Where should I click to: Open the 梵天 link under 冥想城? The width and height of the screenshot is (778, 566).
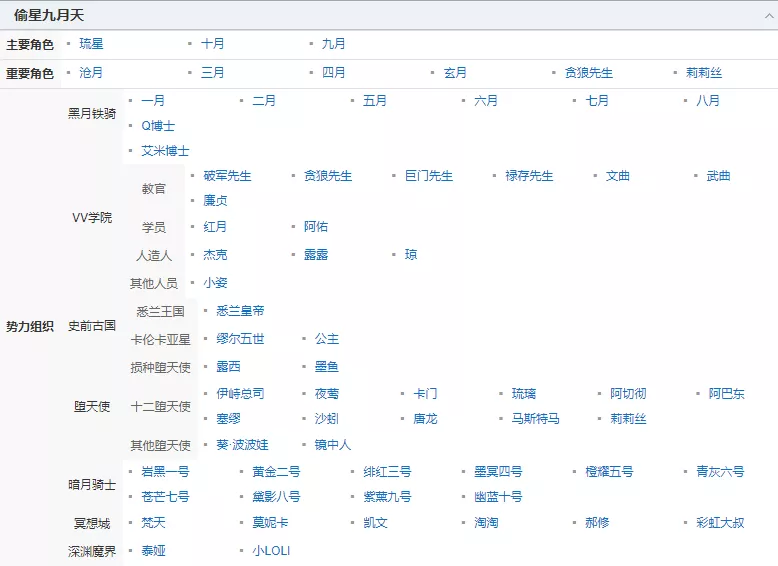tap(153, 523)
